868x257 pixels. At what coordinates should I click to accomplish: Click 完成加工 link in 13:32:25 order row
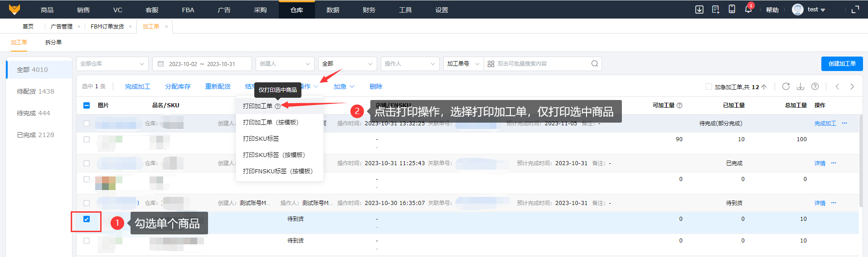click(825, 123)
